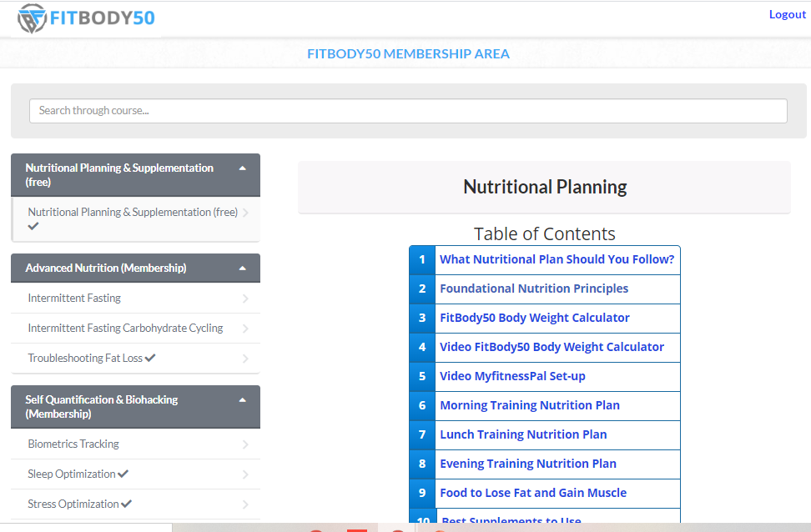Click the Sleep Optimization completion checkmark
Screen dimensions: 811x532
(123, 473)
